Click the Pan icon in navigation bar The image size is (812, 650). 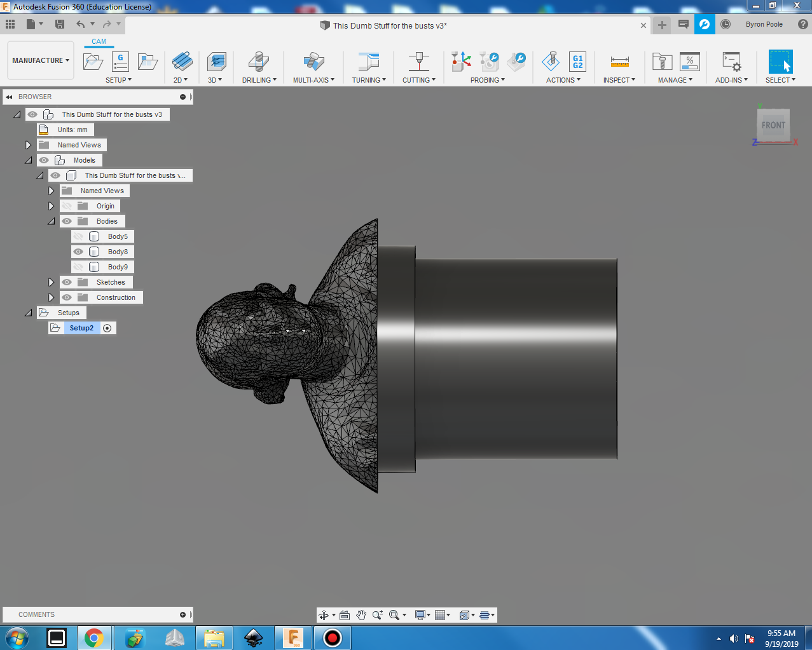[361, 614]
